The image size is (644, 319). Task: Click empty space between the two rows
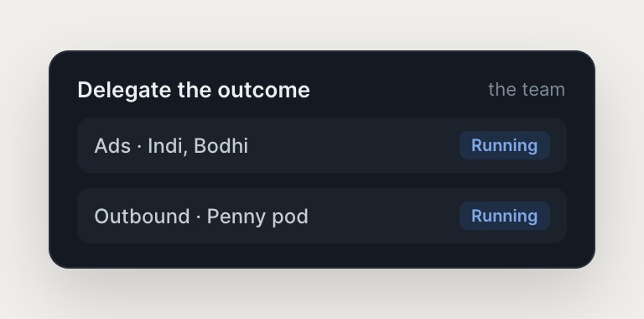322,180
